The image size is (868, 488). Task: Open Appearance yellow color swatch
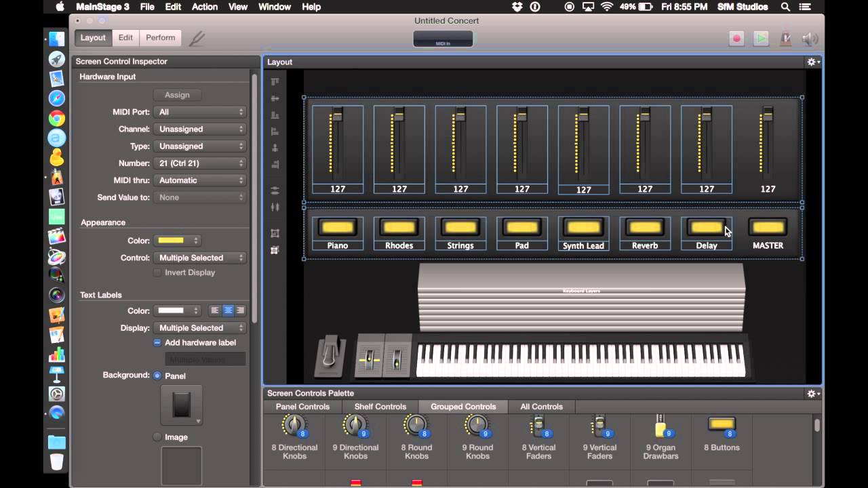[x=178, y=241]
